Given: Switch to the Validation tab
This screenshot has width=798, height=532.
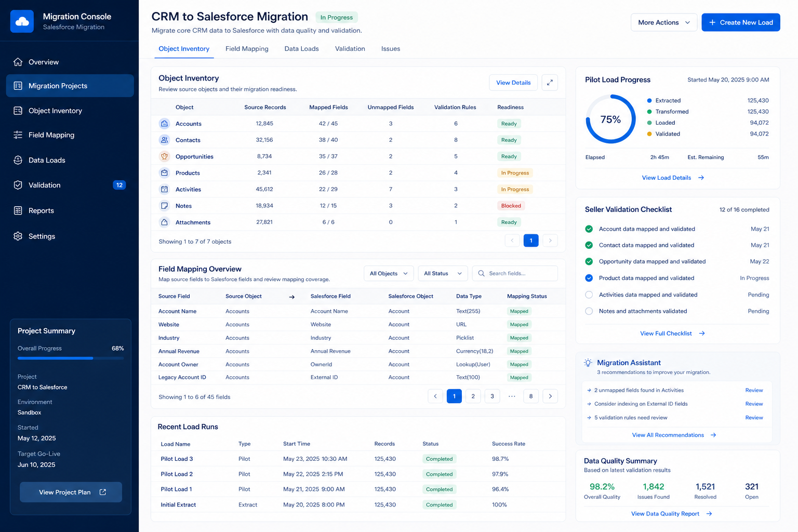Looking at the screenshot, I should [x=350, y=49].
